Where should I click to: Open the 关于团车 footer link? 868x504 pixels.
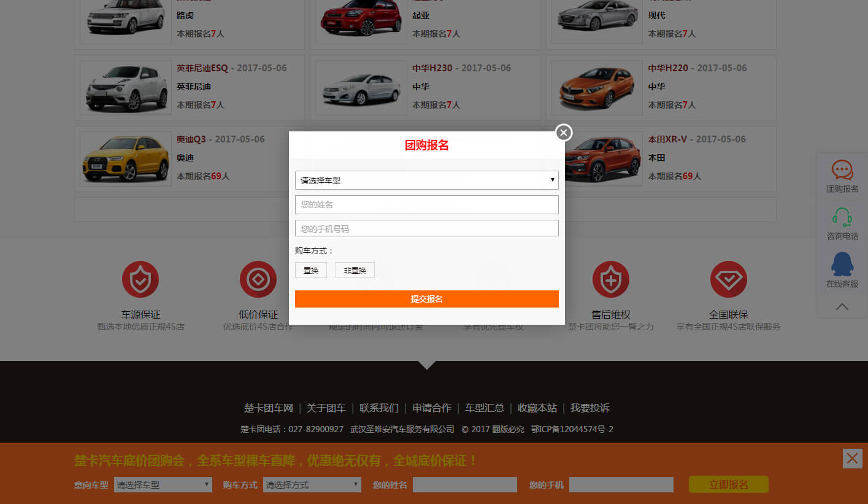click(x=326, y=408)
